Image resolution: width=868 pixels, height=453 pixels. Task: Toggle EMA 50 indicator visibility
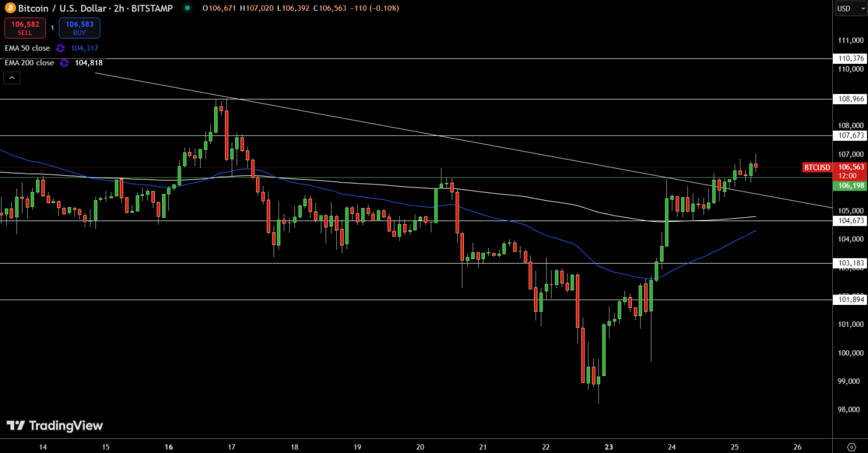(28, 48)
